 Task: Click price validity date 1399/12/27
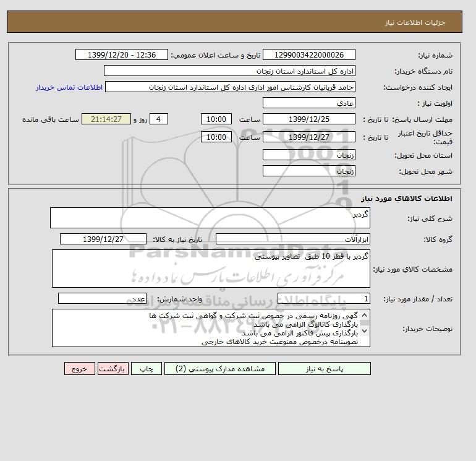(x=308, y=137)
